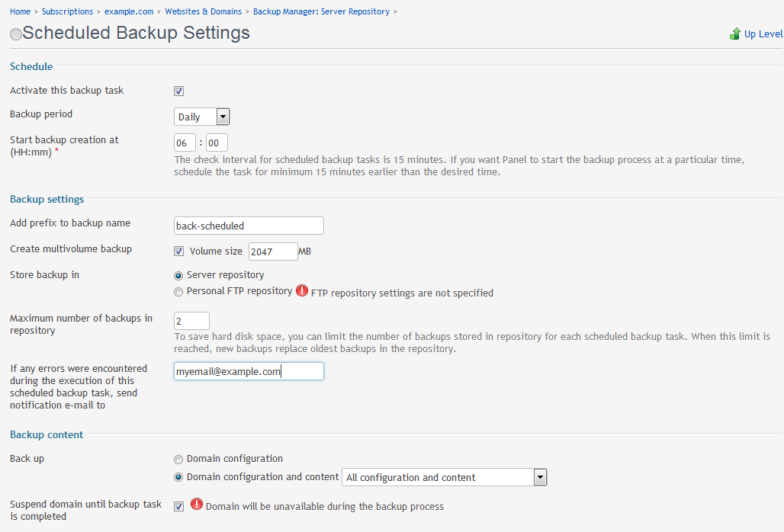Toggle Suspend domain until backup completed checkbox

(178, 507)
